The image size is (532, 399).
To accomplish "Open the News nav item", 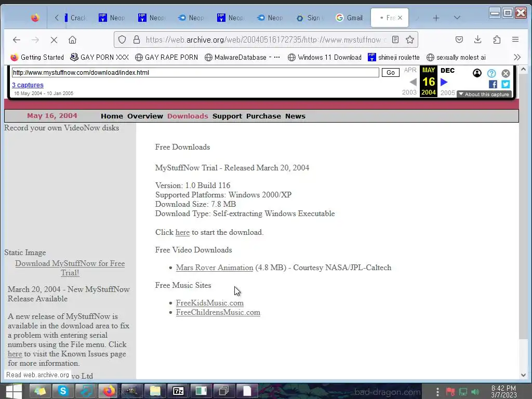I will pyautogui.click(x=295, y=116).
